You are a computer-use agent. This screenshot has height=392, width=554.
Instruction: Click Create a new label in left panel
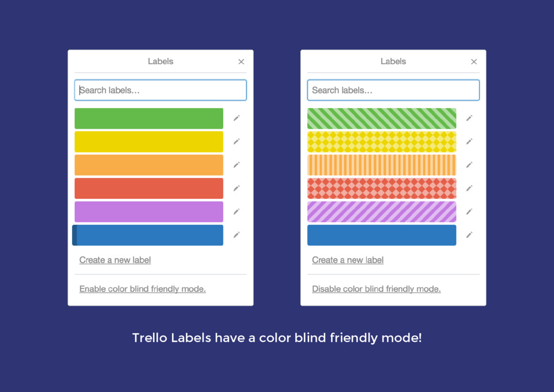click(115, 260)
